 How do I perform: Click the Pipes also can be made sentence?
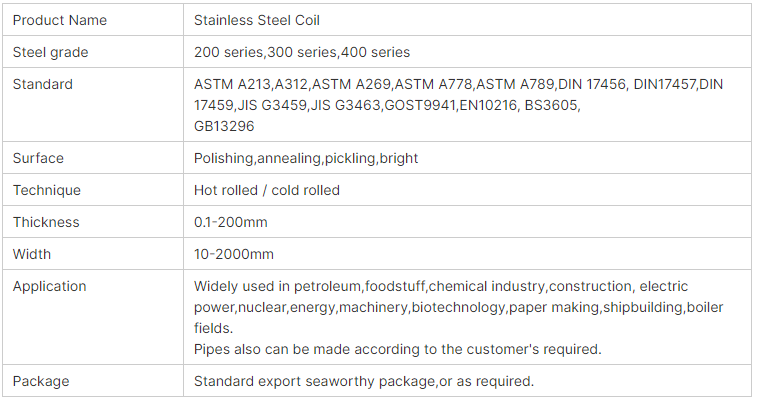click(397, 349)
